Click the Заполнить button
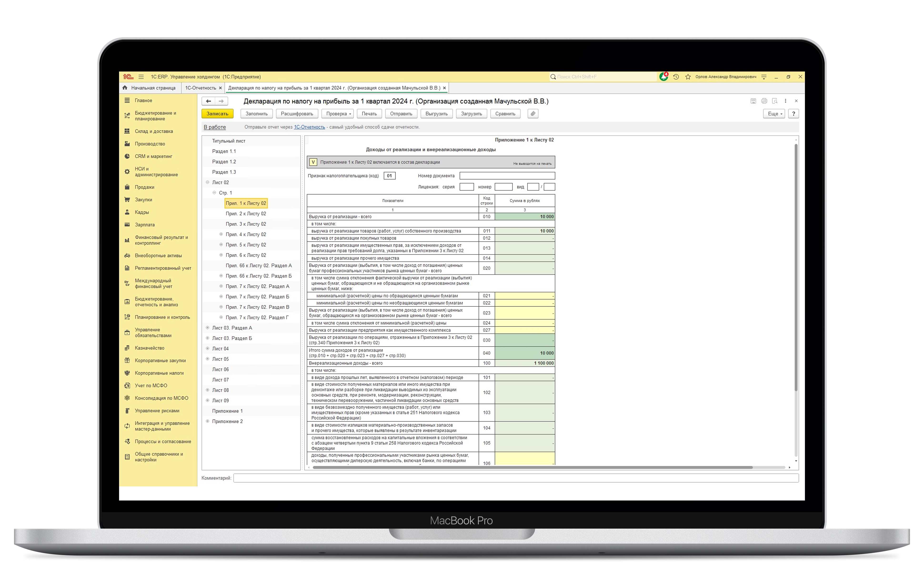Image resolution: width=924 pixels, height=572 pixels. click(256, 113)
